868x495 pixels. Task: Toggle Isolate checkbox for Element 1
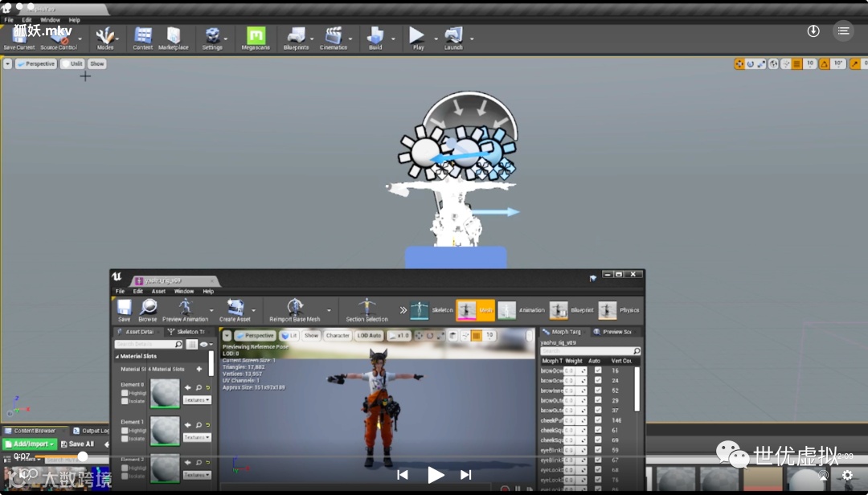tap(125, 439)
